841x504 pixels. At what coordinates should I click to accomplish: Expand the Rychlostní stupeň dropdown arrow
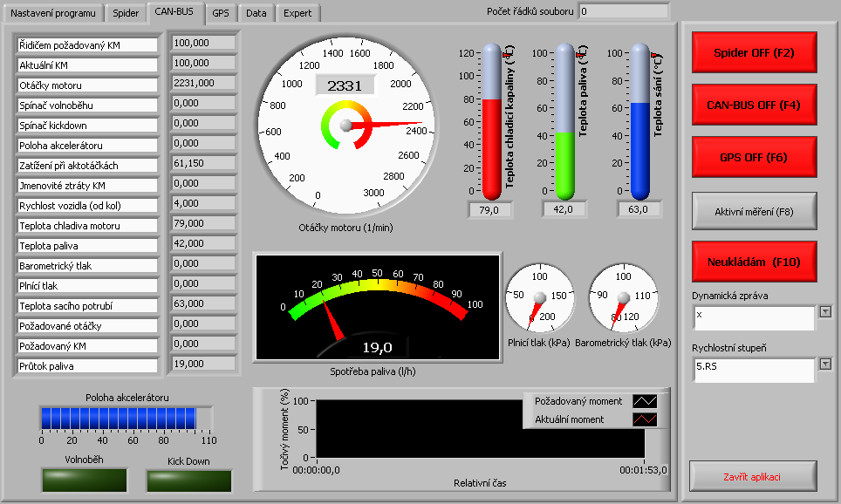tap(825, 364)
